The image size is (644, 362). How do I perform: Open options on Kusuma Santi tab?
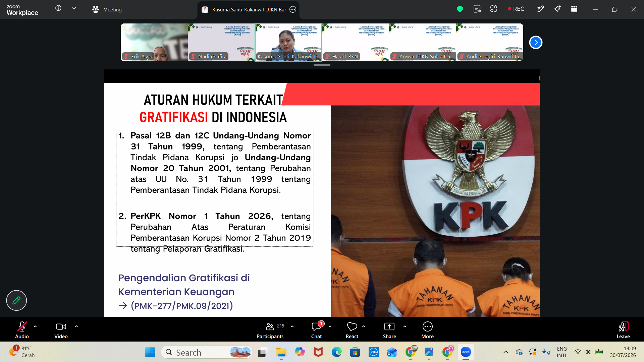point(293,9)
